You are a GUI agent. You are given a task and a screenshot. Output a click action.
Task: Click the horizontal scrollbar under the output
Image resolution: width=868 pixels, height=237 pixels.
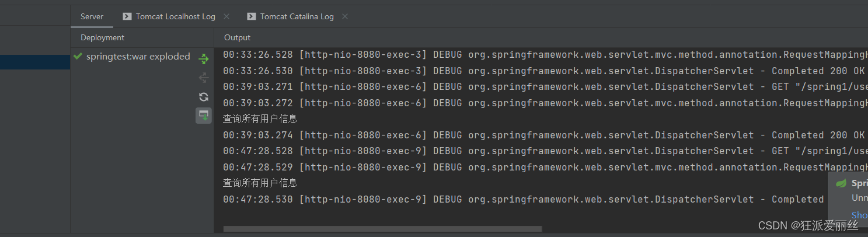pos(382,229)
